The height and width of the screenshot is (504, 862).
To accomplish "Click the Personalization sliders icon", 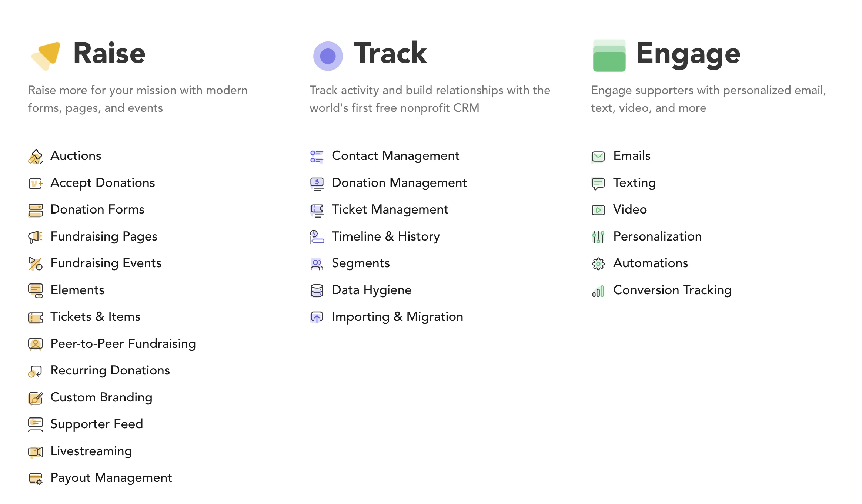I will pyautogui.click(x=598, y=237).
